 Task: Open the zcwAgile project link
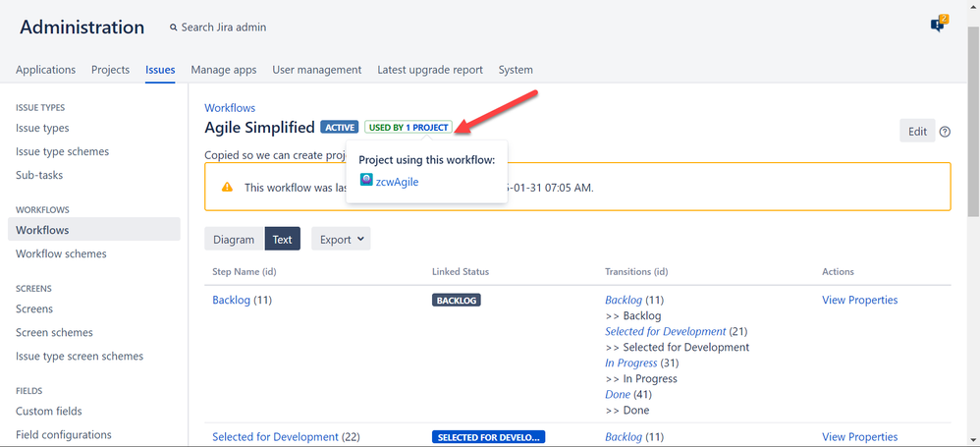[x=398, y=182]
